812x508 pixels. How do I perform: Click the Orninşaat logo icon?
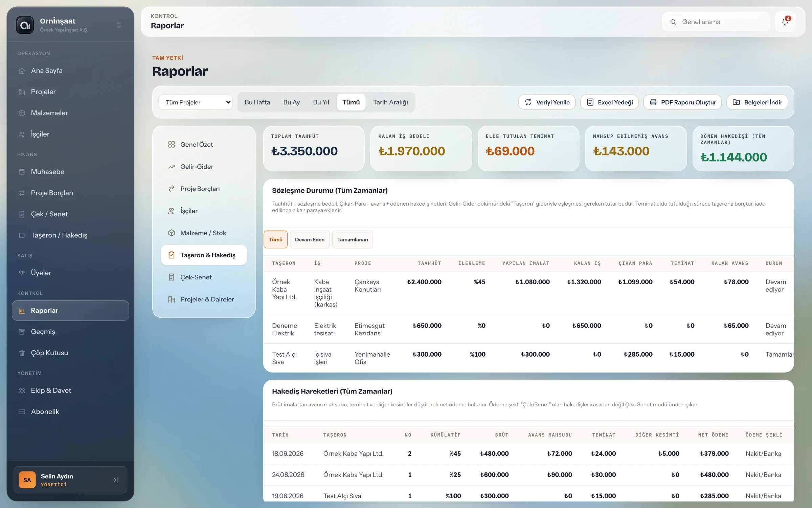pyautogui.click(x=25, y=25)
